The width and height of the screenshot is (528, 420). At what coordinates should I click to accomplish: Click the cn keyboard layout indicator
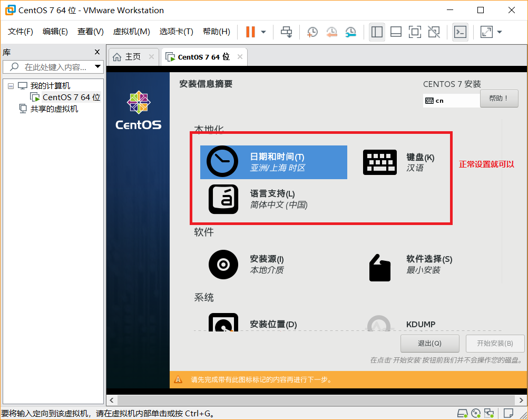[x=451, y=100]
